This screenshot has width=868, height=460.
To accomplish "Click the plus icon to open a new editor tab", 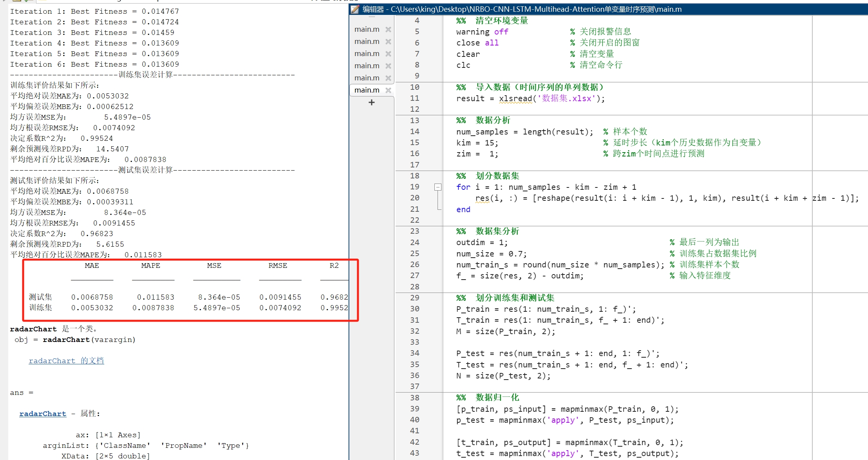I will (x=371, y=102).
